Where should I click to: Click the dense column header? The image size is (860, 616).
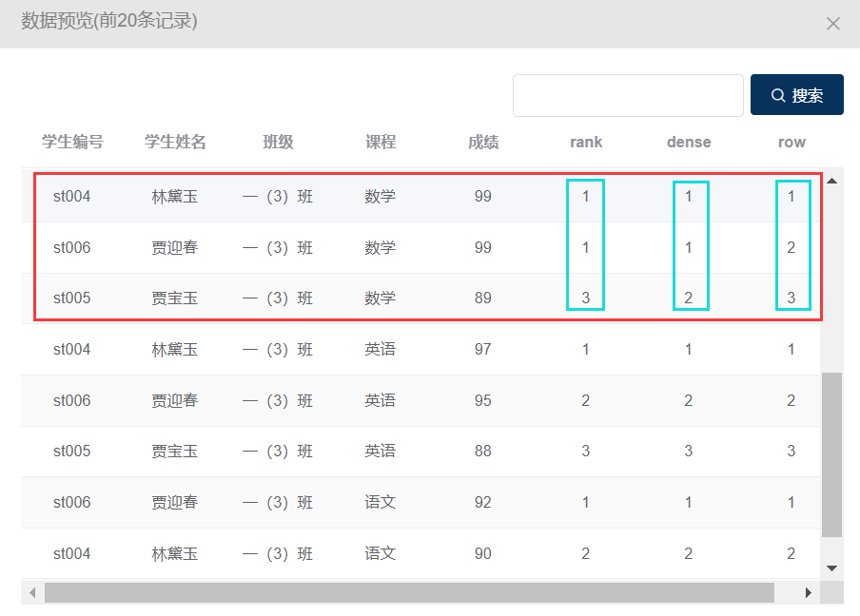[x=689, y=142]
